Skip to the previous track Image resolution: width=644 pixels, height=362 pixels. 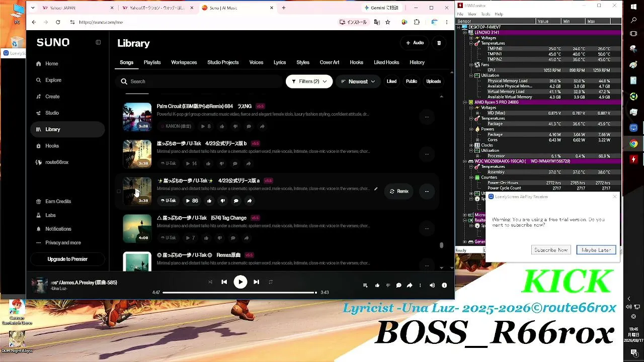click(224, 282)
